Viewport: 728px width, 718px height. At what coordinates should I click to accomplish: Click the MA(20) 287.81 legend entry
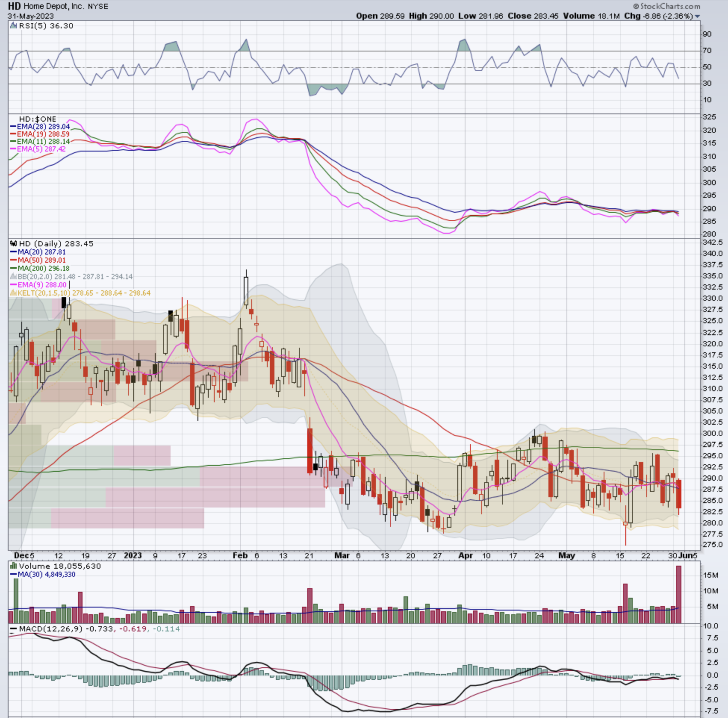click(x=41, y=252)
